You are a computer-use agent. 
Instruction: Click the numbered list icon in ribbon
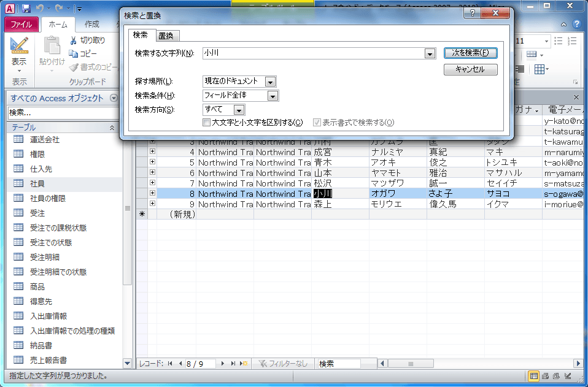[x=572, y=41]
